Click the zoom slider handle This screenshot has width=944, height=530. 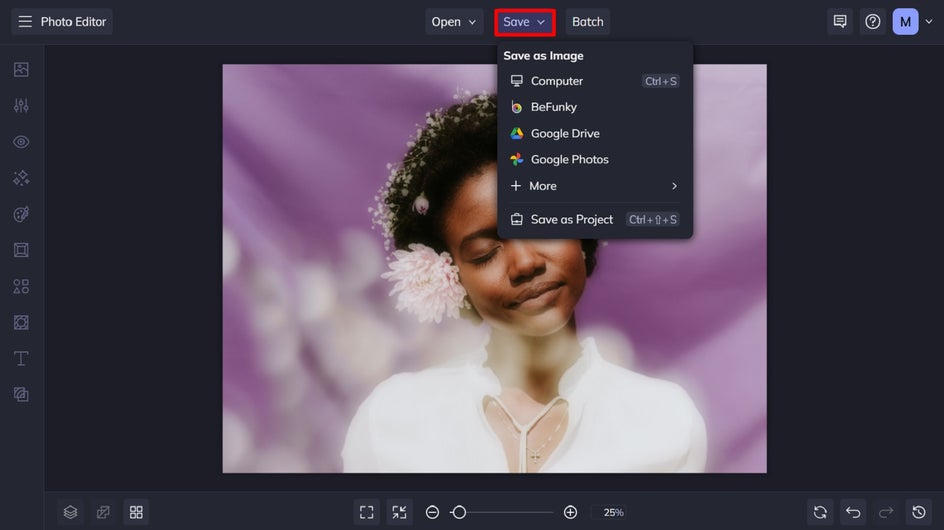point(459,512)
